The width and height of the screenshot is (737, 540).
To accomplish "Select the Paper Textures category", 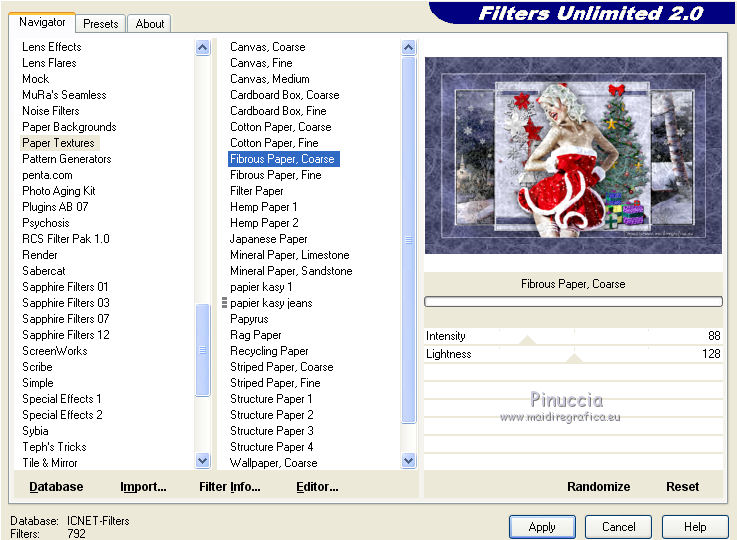I will [x=58, y=143].
